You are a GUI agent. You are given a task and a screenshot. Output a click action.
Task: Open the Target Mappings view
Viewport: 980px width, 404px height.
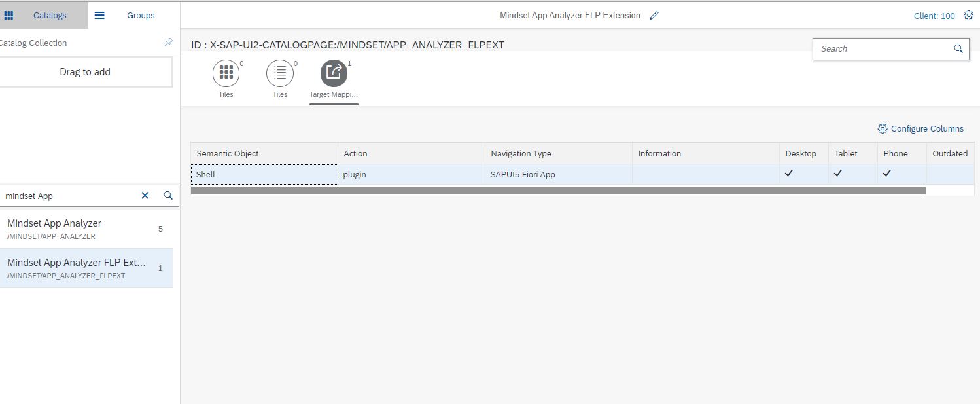(333, 71)
